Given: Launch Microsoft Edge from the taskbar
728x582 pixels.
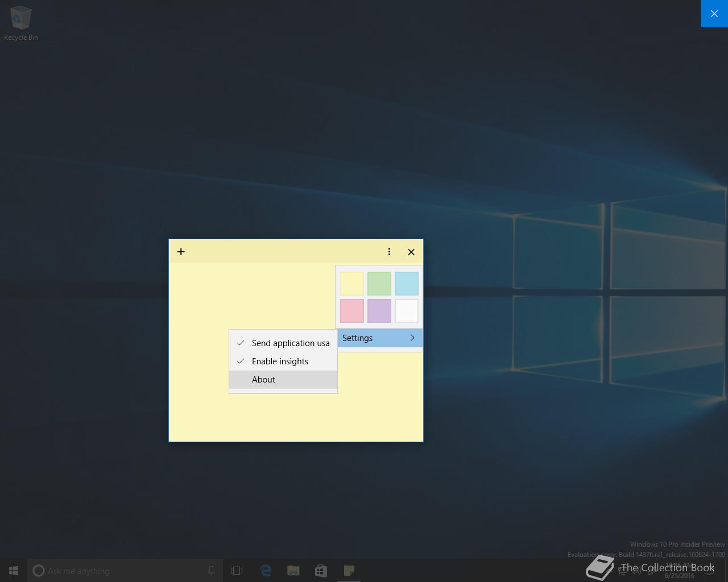Looking at the screenshot, I should [x=266, y=571].
